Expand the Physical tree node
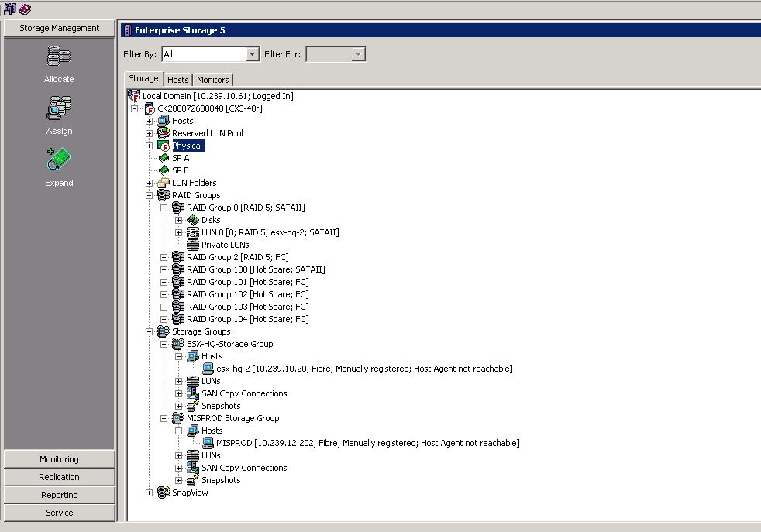 tap(150, 146)
